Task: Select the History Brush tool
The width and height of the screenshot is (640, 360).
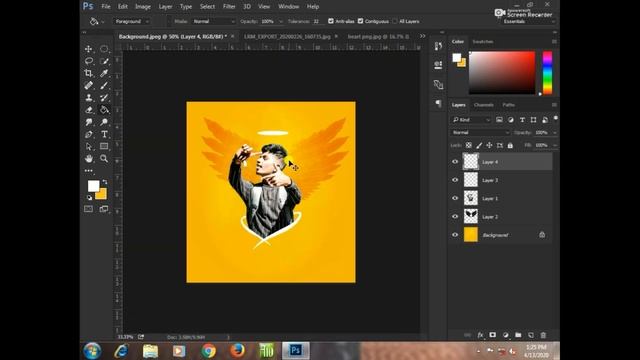Action: point(104,98)
